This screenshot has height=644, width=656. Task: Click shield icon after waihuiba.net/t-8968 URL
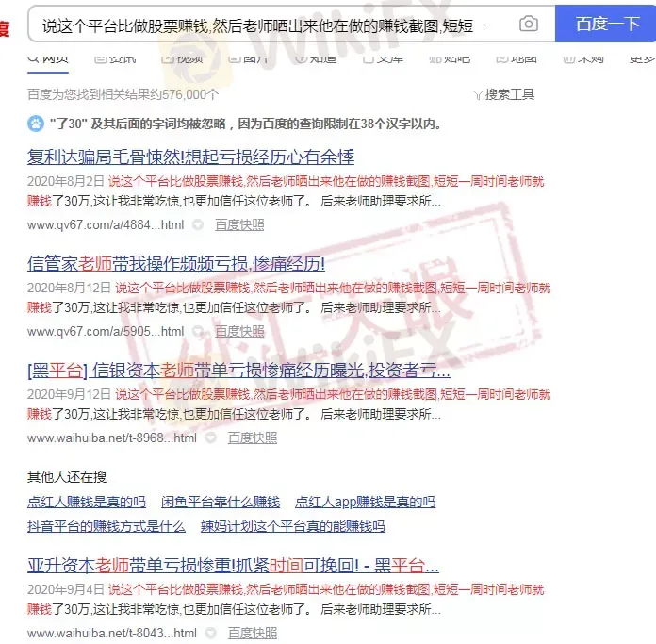[x=211, y=438]
